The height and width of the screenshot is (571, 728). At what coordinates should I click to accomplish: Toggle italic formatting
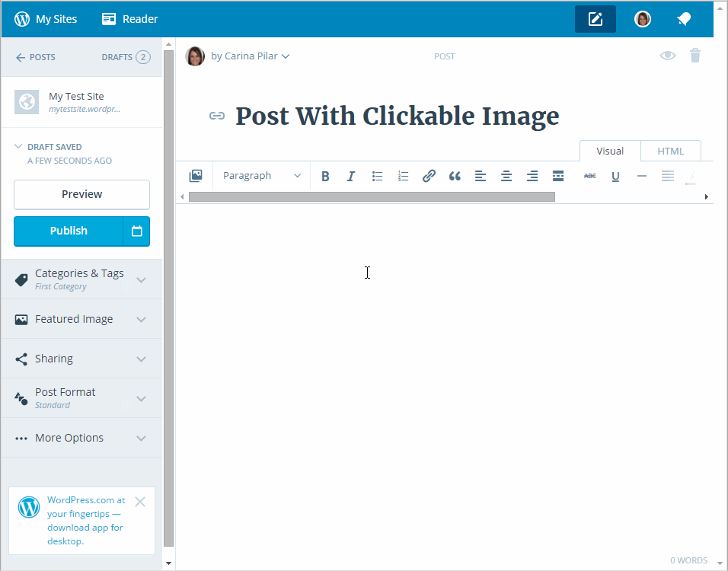pyautogui.click(x=351, y=176)
